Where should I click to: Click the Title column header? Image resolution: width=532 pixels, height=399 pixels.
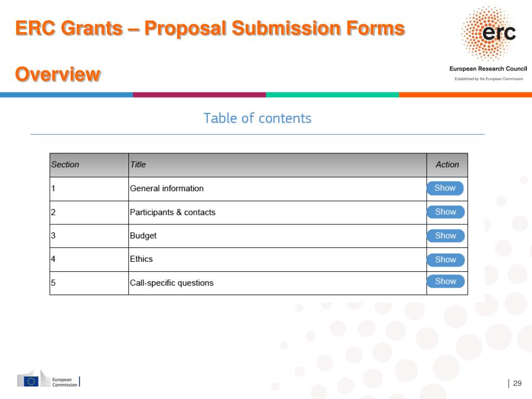coord(138,165)
